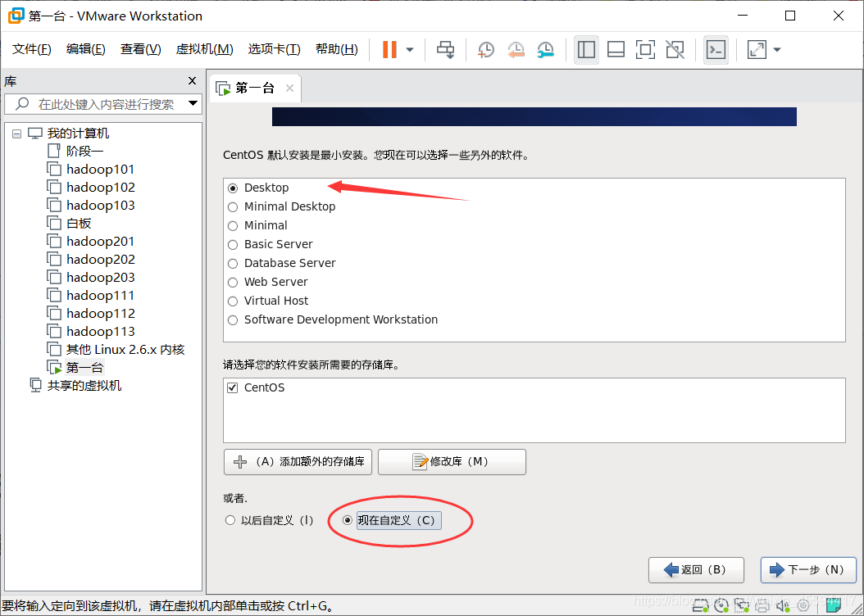The image size is (864, 616).
Task: Click the 下一步(N) next button
Action: click(x=808, y=570)
